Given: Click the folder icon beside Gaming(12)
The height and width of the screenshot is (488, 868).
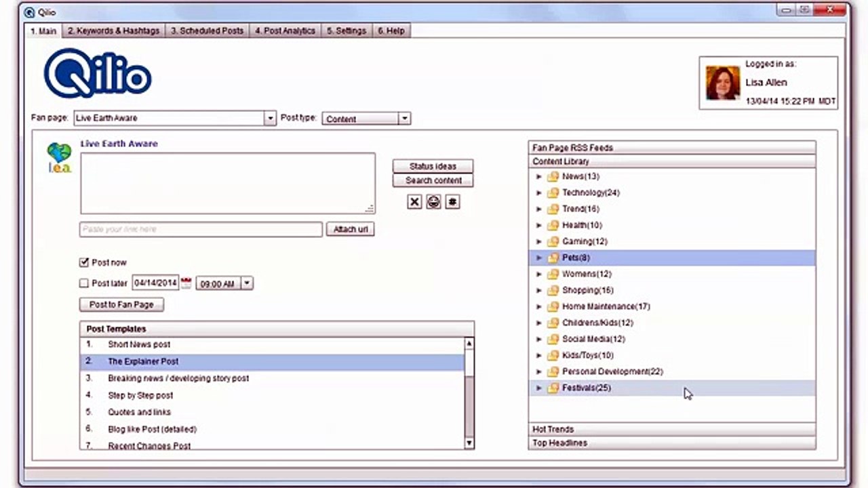Looking at the screenshot, I should click(x=553, y=242).
